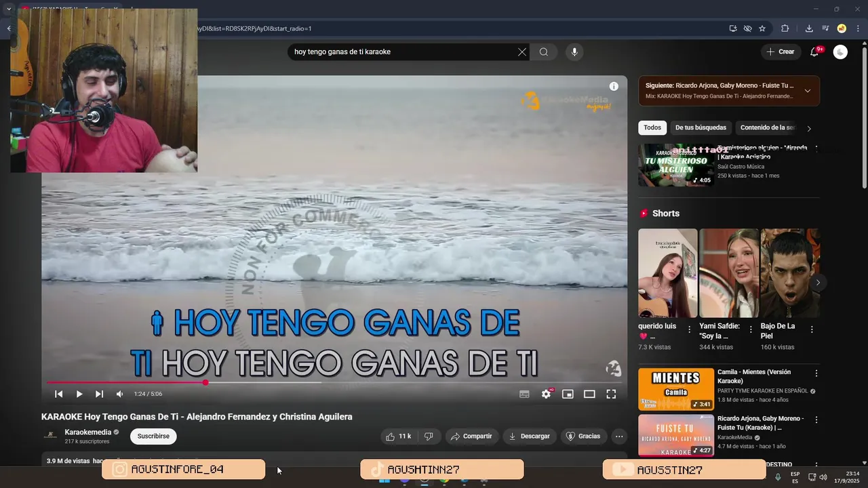This screenshot has height=488, width=868.
Task: Open taskbar volume control
Action: [x=823, y=477]
